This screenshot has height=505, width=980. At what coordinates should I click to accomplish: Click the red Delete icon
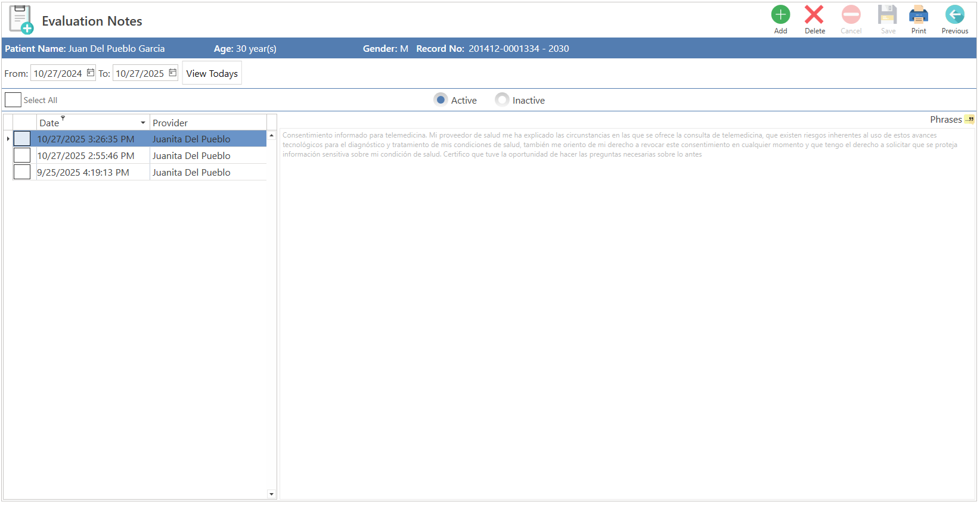click(x=814, y=14)
